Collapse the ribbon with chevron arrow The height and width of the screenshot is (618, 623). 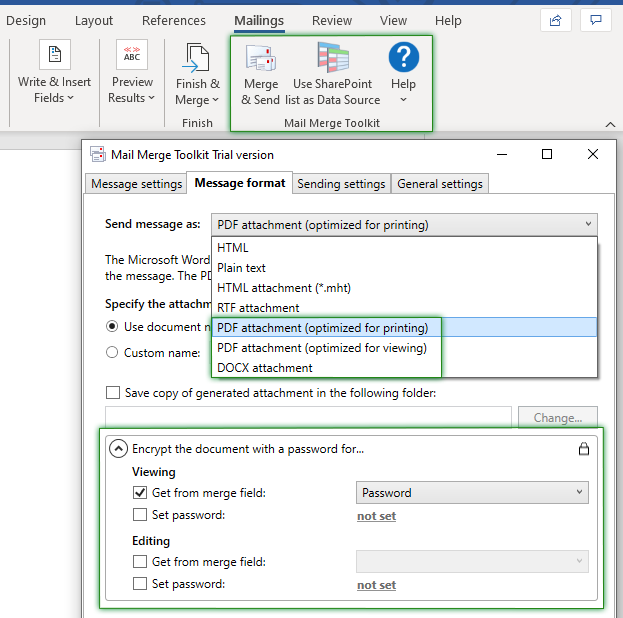click(x=610, y=125)
